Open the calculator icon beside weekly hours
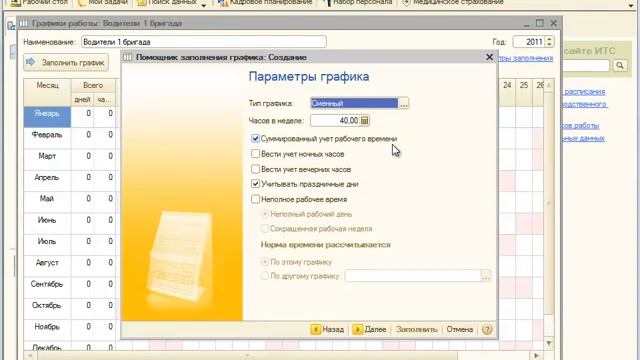 click(364, 120)
